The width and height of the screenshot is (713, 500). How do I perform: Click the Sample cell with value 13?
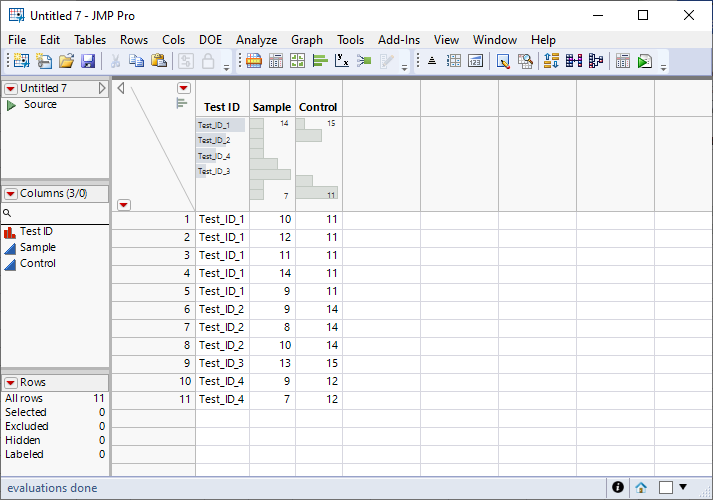coord(273,364)
